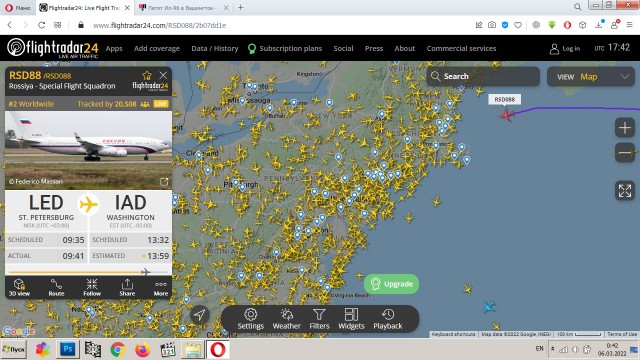Open the browser downloads icon

coord(599,25)
